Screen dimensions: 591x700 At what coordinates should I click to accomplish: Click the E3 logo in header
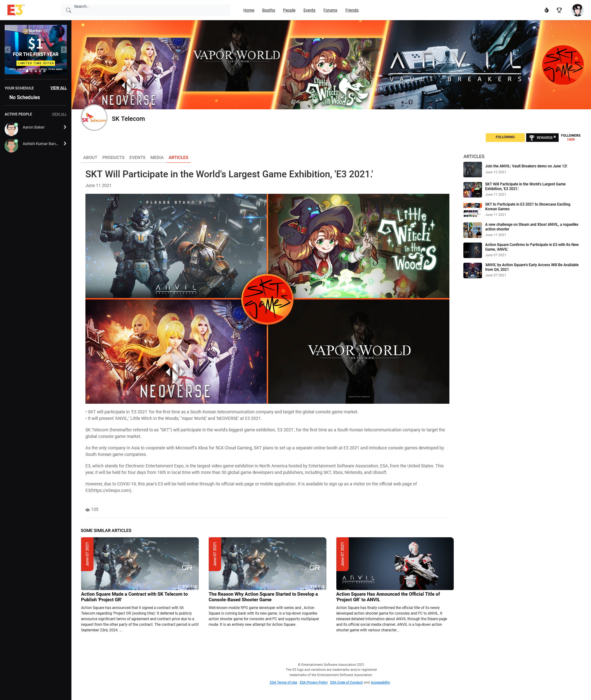[16, 10]
